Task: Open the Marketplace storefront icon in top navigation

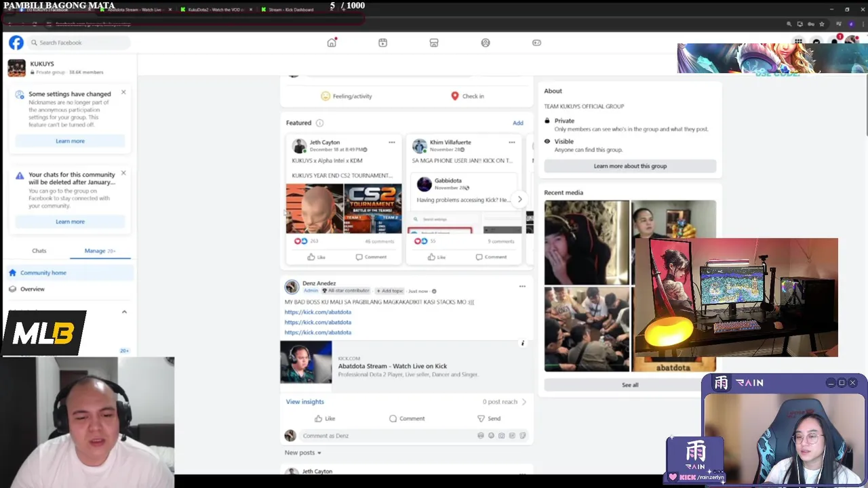Action: tap(434, 43)
